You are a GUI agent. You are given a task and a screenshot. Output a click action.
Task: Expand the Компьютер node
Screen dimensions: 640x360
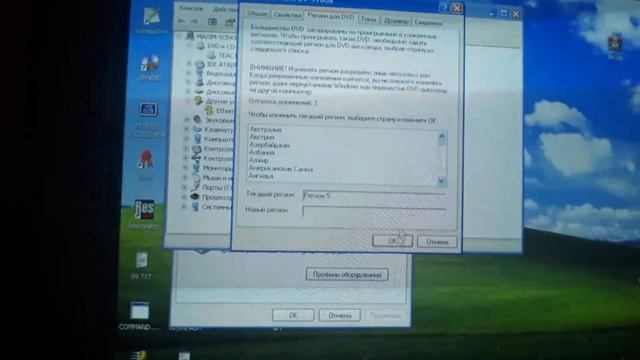[x=186, y=139]
